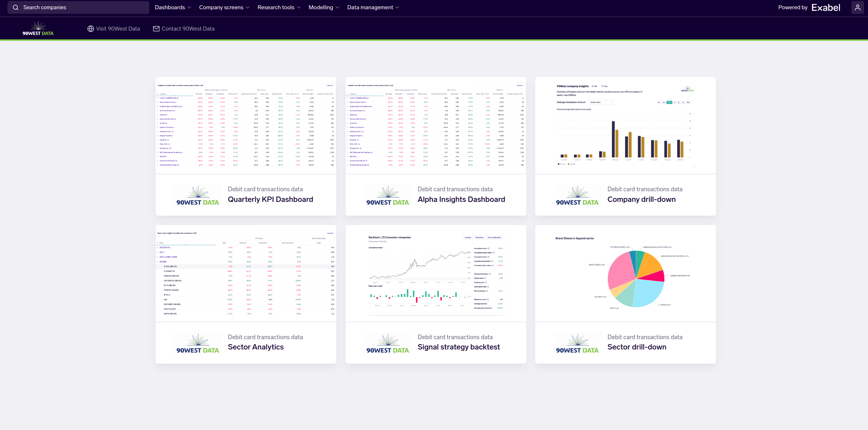This screenshot has height=430, width=868.
Task: Focus the Search companies input field
Action: (82, 7)
